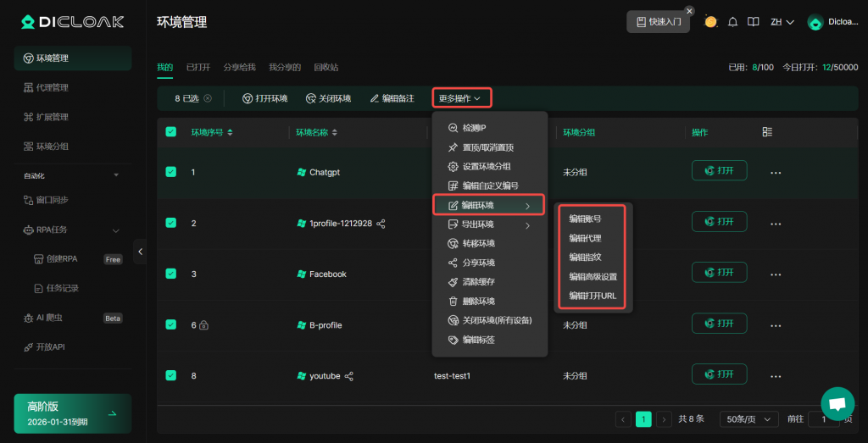
Task: Open the ZH language dropdown
Action: 782,22
